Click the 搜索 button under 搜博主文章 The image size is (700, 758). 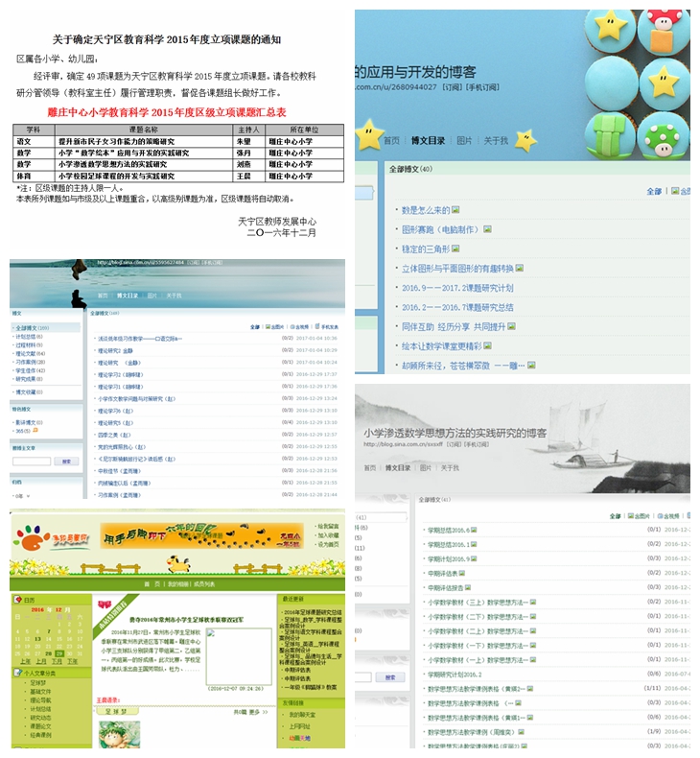click(66, 462)
